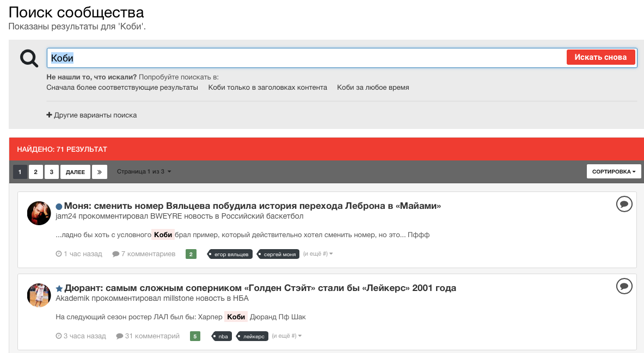Select Коби только в заголовках контента link

pos(268,88)
